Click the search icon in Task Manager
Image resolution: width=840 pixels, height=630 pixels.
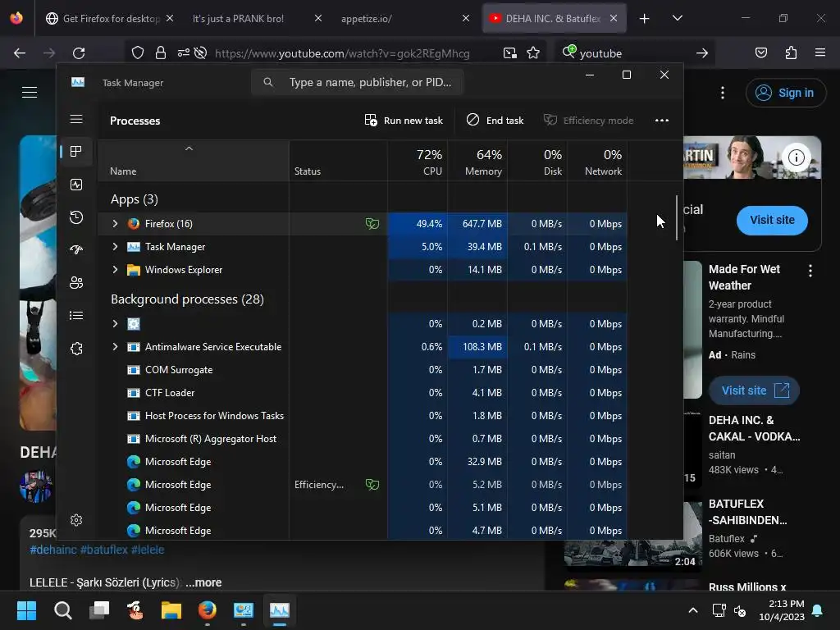tap(268, 82)
